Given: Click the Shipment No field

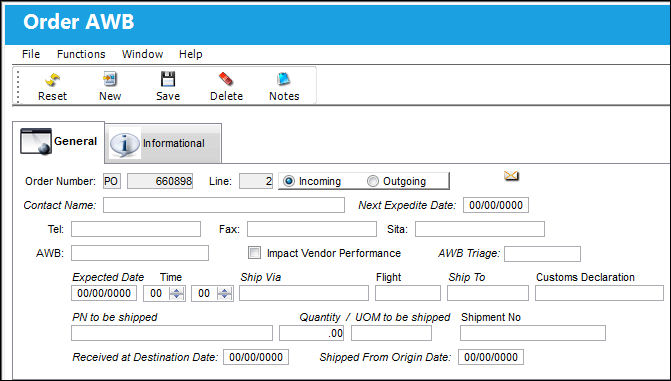Looking at the screenshot, I should click(533, 333).
